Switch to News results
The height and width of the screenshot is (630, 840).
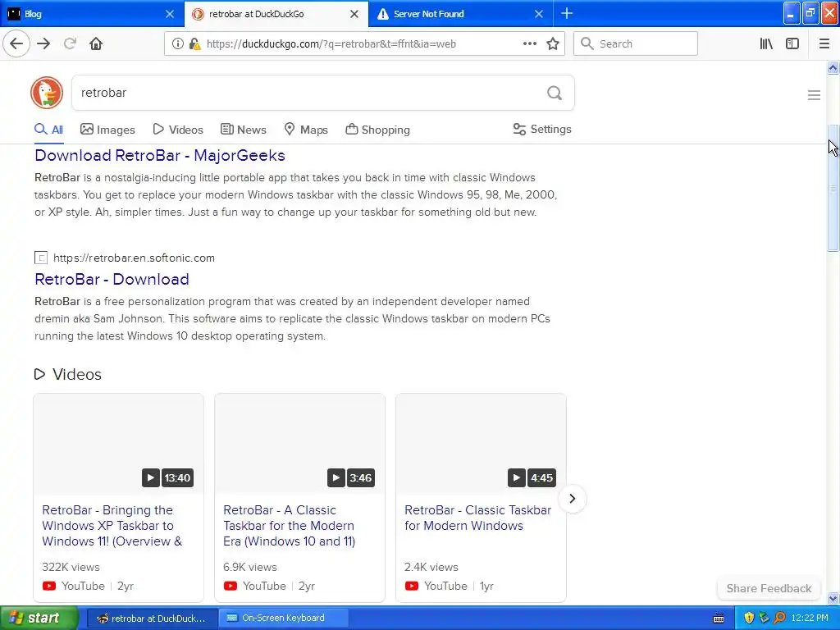click(243, 130)
